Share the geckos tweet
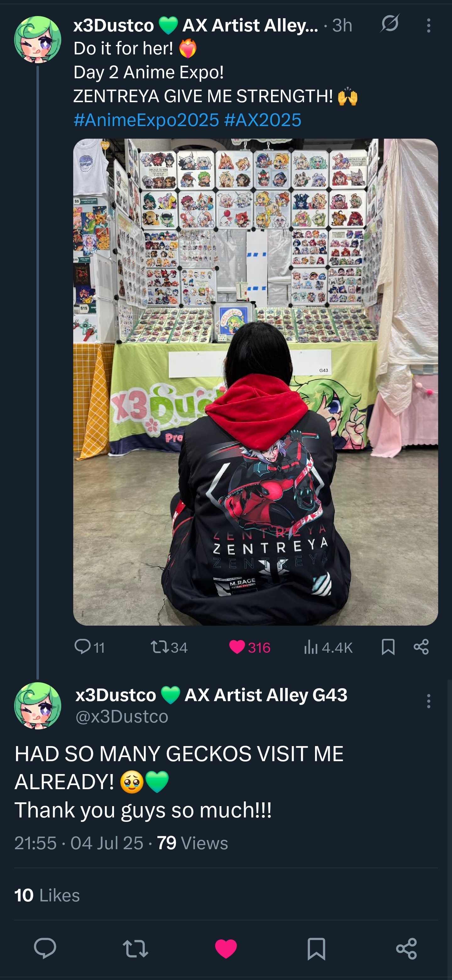Viewport: 452px width, 980px height. click(406, 949)
